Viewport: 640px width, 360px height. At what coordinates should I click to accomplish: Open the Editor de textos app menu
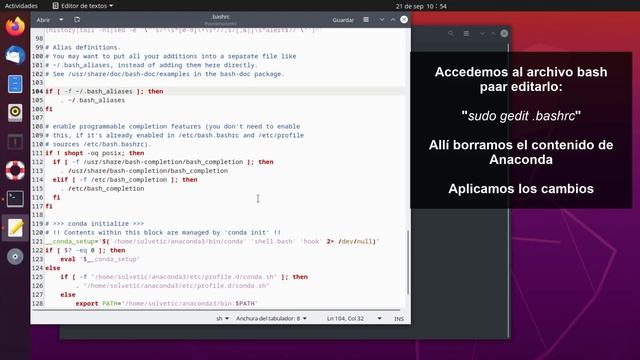[83, 6]
